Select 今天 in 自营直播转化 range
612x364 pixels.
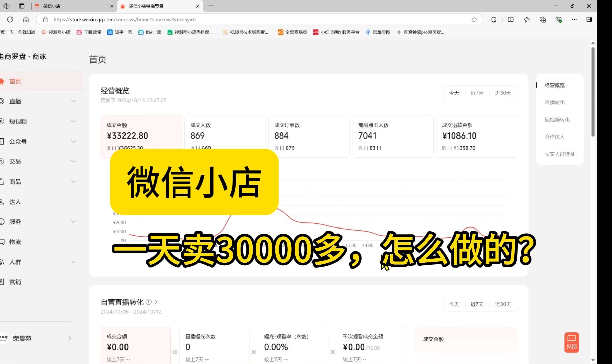tap(454, 304)
